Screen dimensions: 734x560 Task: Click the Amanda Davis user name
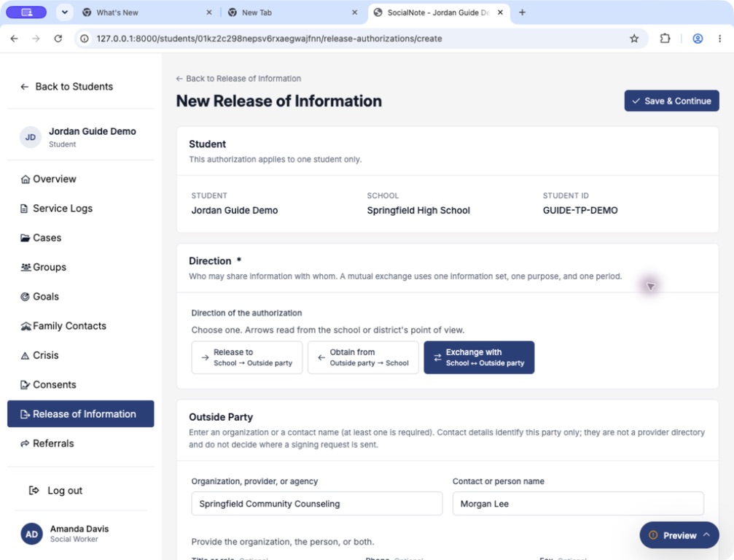79,529
